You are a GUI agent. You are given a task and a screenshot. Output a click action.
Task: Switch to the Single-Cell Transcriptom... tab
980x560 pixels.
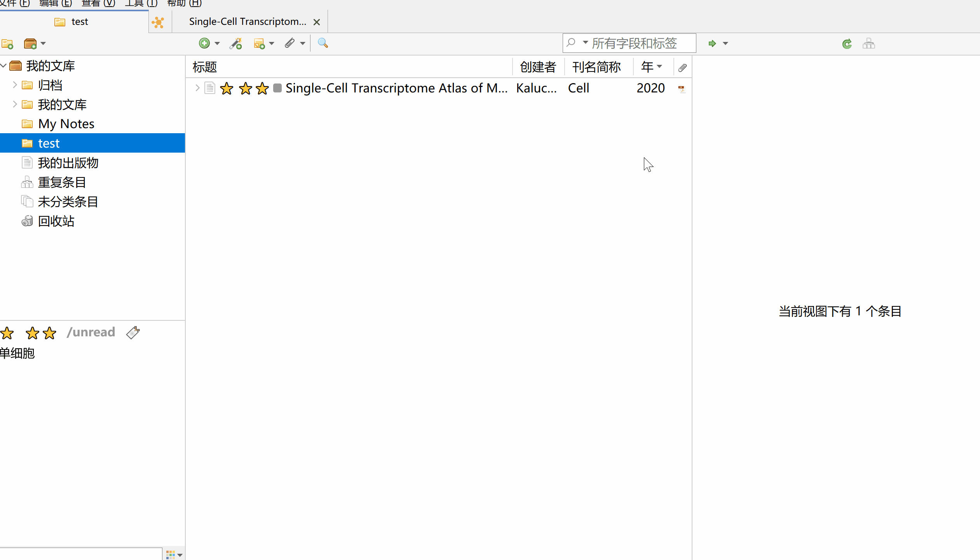[248, 22]
